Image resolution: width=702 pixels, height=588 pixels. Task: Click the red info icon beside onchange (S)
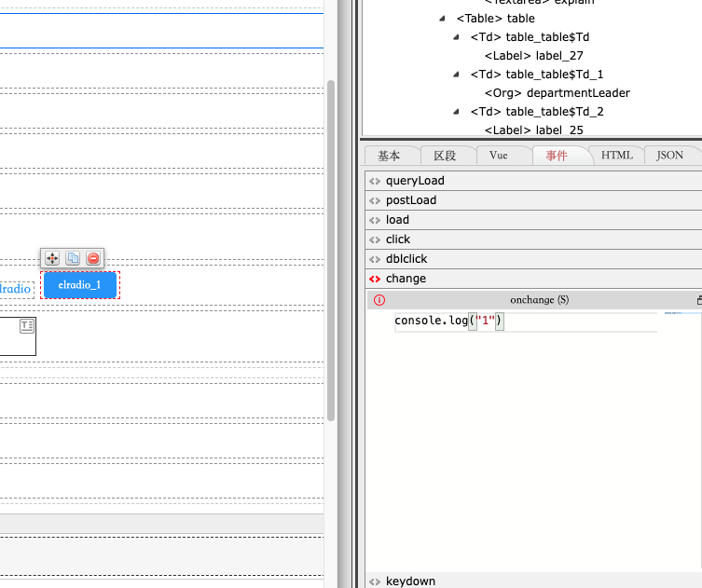click(379, 300)
